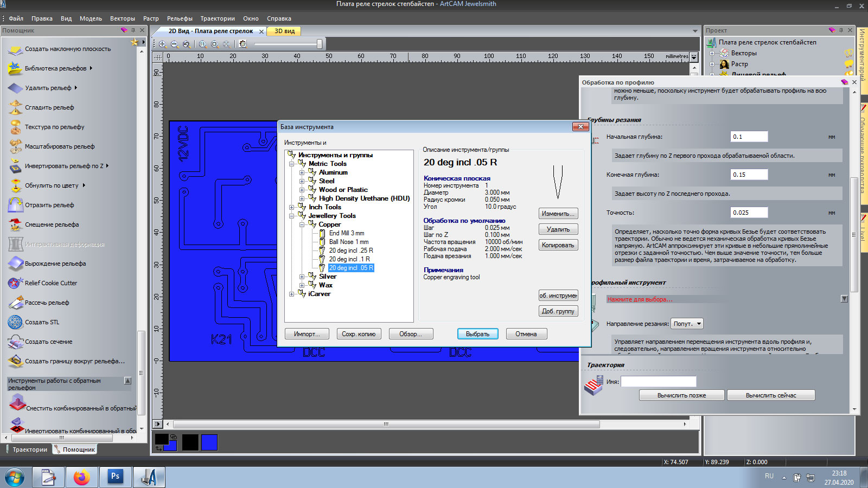Click Create Cross Section icon (Создать сечение)
The image size is (868, 488).
[x=15, y=342]
